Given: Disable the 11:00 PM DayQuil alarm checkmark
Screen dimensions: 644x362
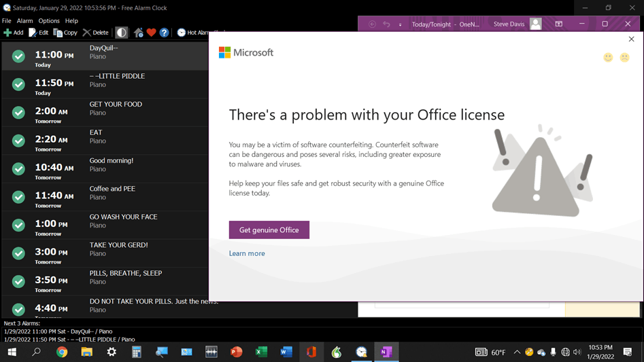Looking at the screenshot, I should (18, 56).
